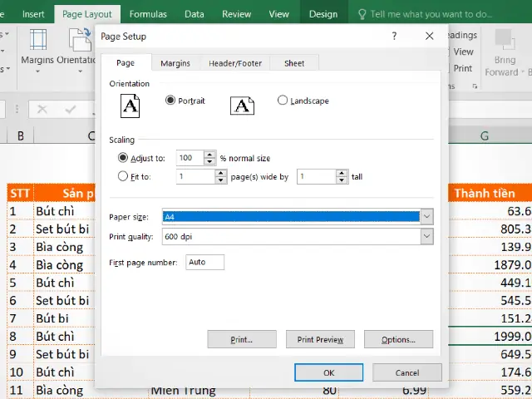Open the Page Layout ribbon tab
Screen dimensions: 532x399
[x=86, y=14]
